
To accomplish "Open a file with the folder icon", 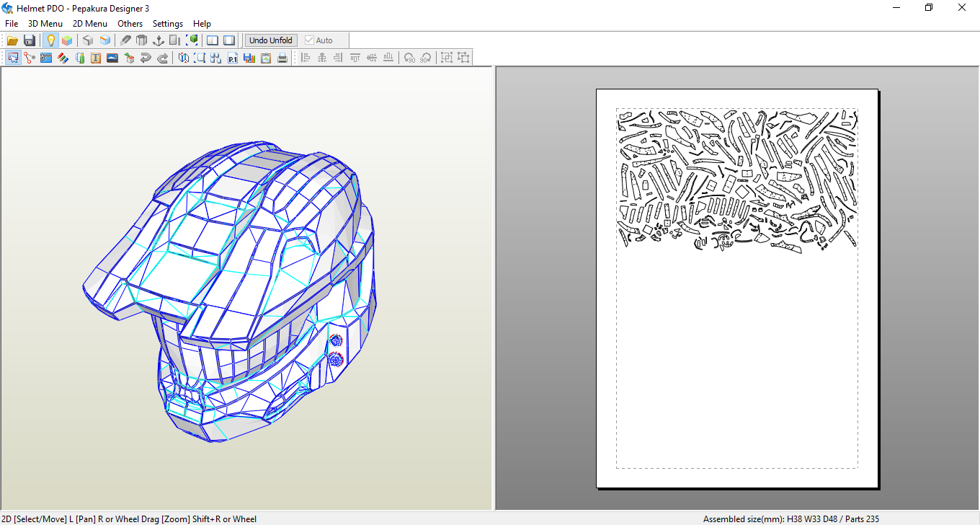I will point(12,40).
